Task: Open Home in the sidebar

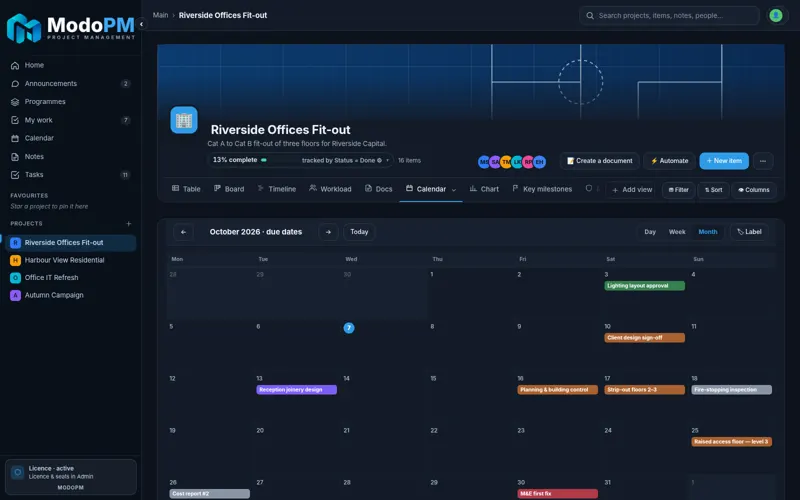Action: point(70,65)
